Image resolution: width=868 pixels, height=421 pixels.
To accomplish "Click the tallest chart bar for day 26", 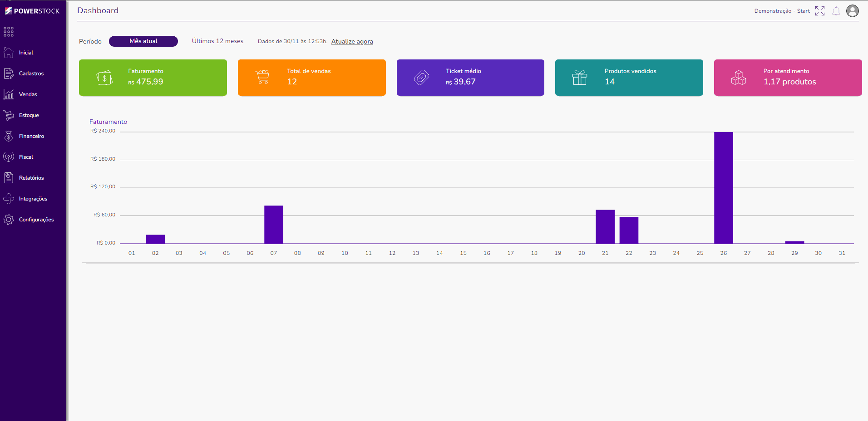I will click(724, 188).
